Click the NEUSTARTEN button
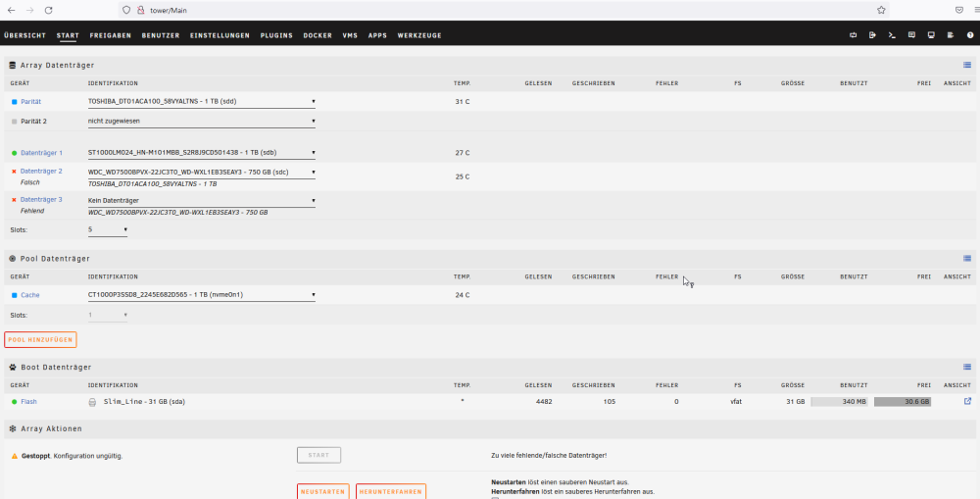Image resolution: width=980 pixels, height=499 pixels. (x=322, y=491)
